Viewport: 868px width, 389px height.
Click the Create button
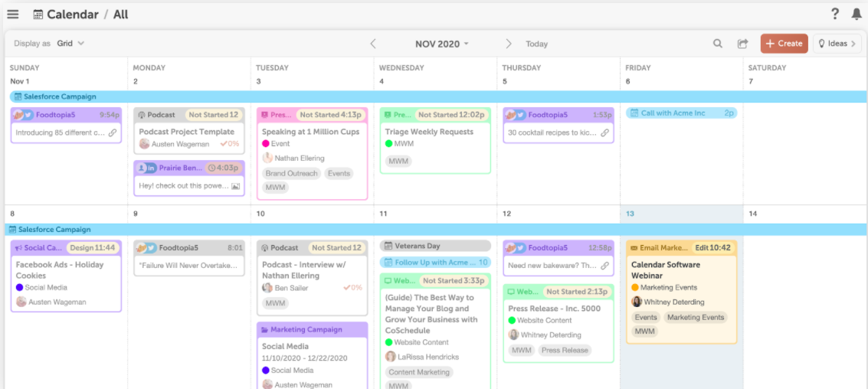[x=784, y=44]
